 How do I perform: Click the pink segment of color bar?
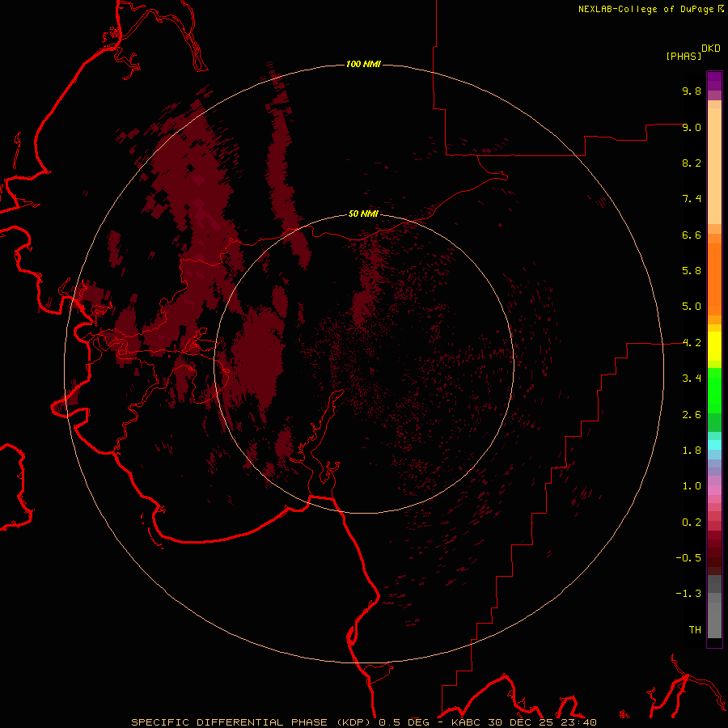[x=714, y=490]
